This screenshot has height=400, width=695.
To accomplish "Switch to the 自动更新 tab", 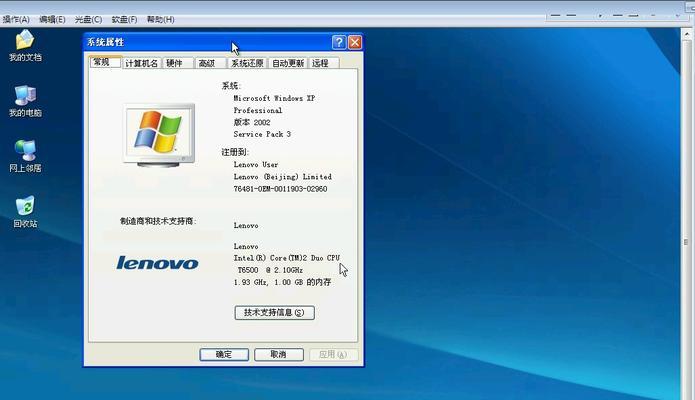I will [x=288, y=63].
